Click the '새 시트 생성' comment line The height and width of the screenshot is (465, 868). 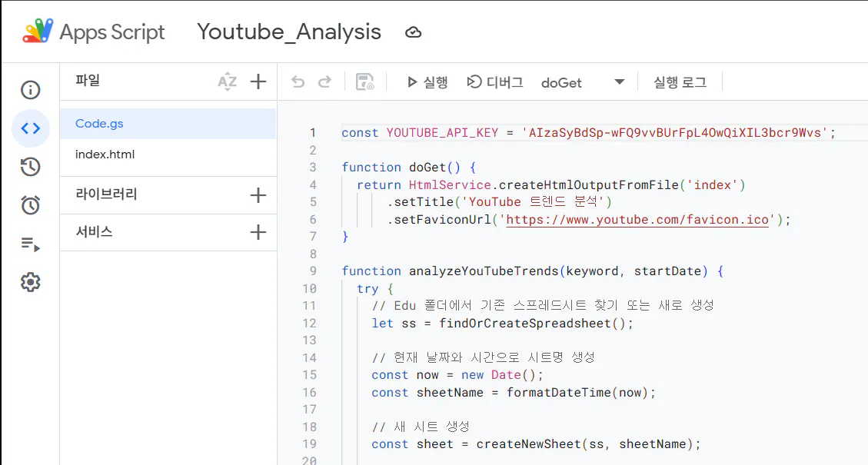point(421,427)
